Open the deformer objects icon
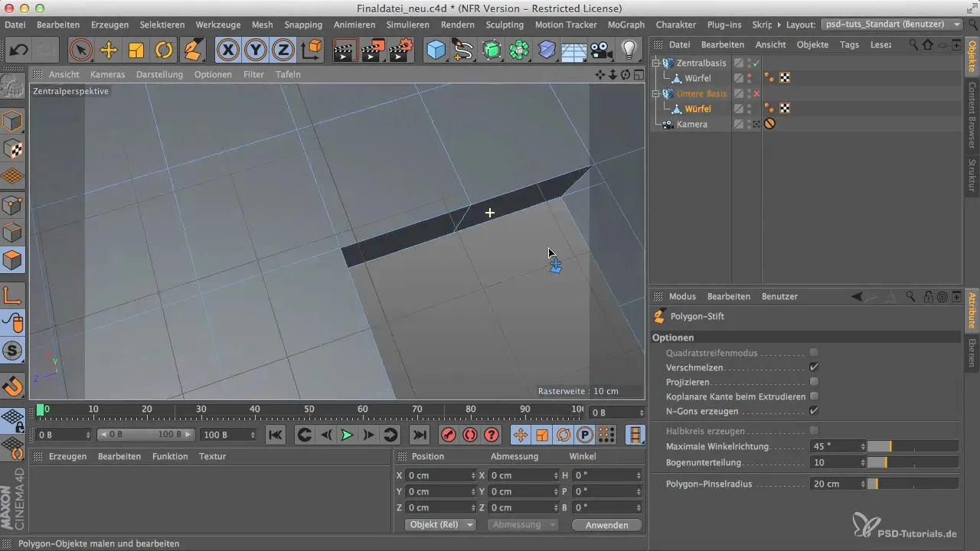The image size is (980, 551). click(547, 51)
